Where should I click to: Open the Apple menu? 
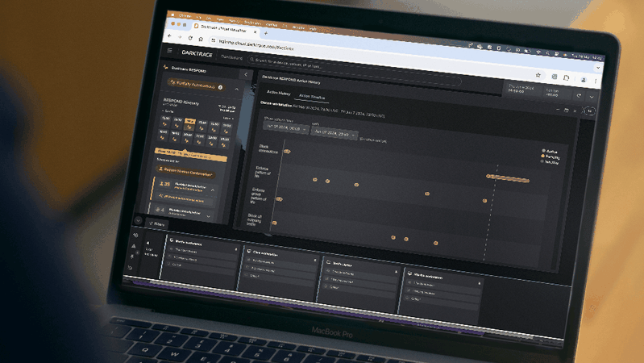tap(173, 15)
